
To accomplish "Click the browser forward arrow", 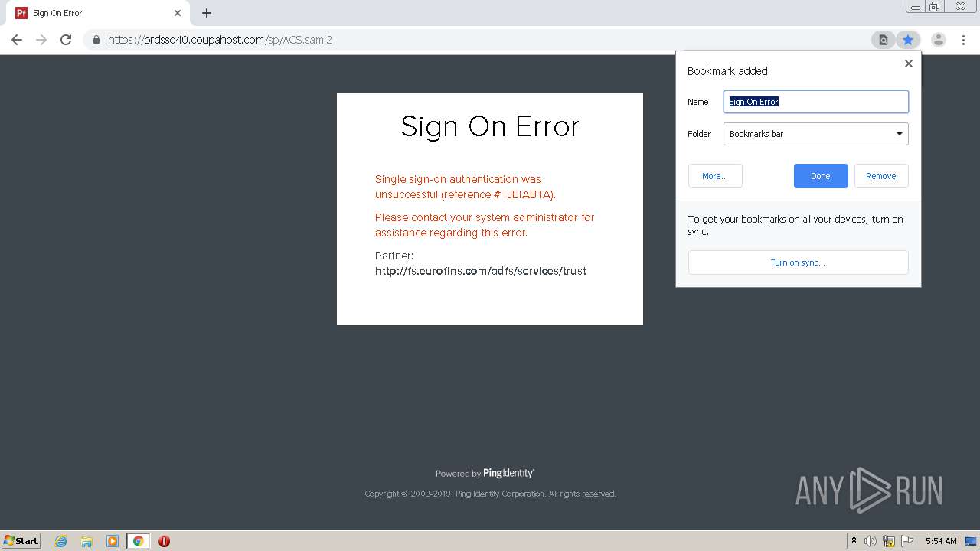I will click(41, 40).
